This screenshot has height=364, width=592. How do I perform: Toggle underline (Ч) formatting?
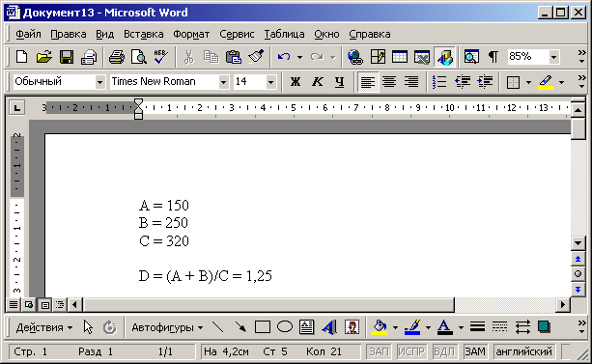pos(339,81)
